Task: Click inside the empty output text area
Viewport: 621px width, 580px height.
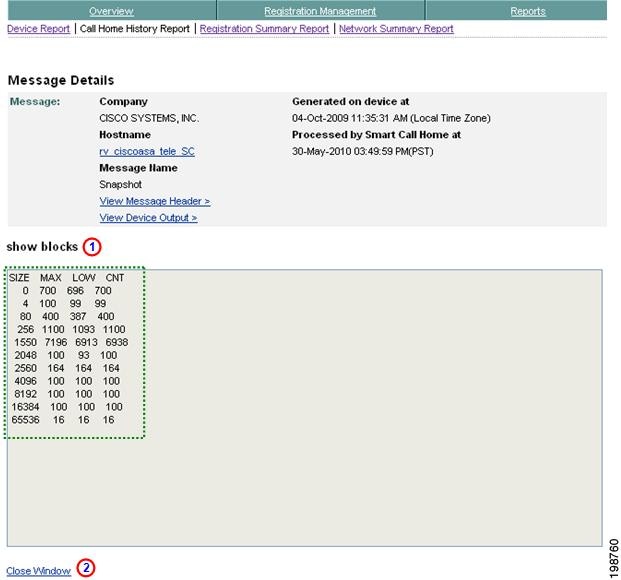Action: (372, 408)
